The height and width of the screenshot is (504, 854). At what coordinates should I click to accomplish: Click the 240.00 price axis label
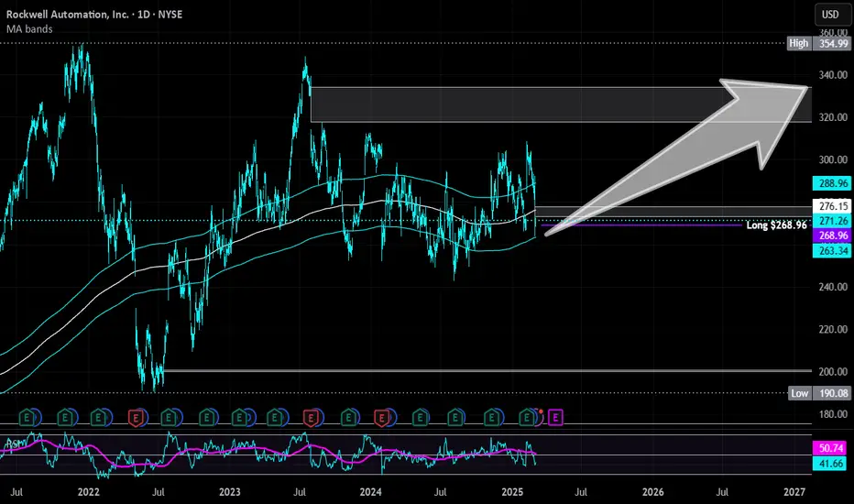tap(833, 287)
